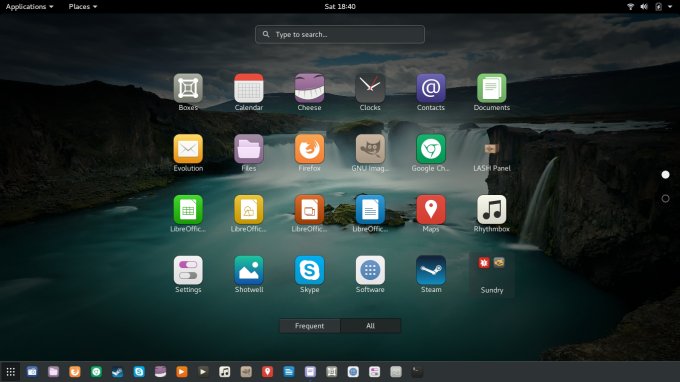The image size is (680, 382).
Task: Open Files in the app grid
Action: [x=249, y=149]
